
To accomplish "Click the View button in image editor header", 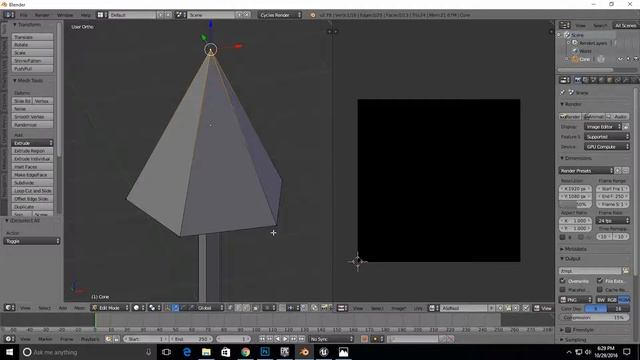I will click(x=543, y=308).
